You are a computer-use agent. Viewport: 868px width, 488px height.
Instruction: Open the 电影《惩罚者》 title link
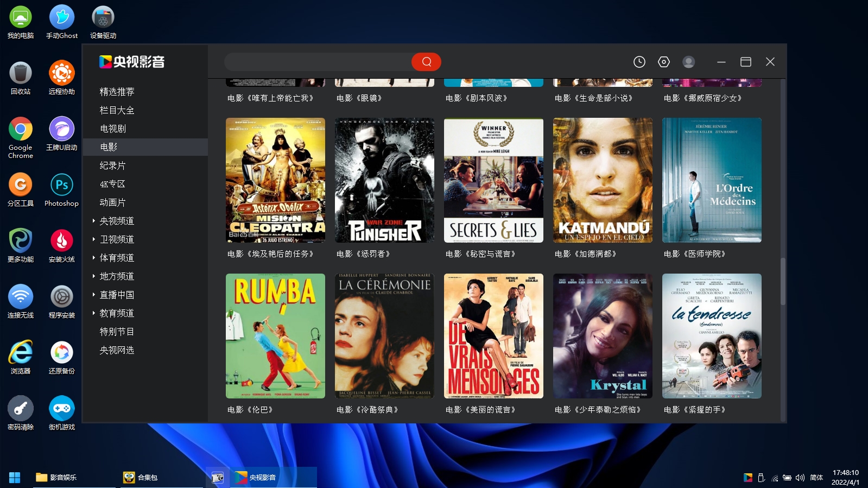click(363, 254)
